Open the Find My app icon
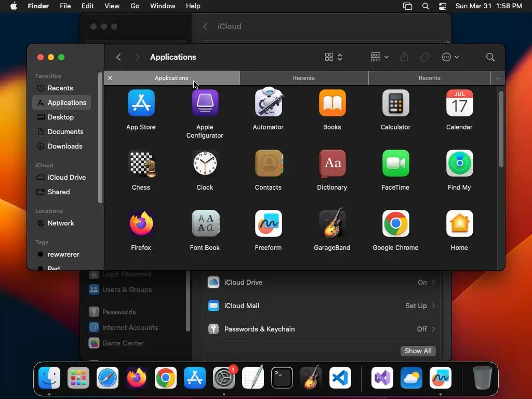Viewport: 532px width, 399px height. (459, 163)
